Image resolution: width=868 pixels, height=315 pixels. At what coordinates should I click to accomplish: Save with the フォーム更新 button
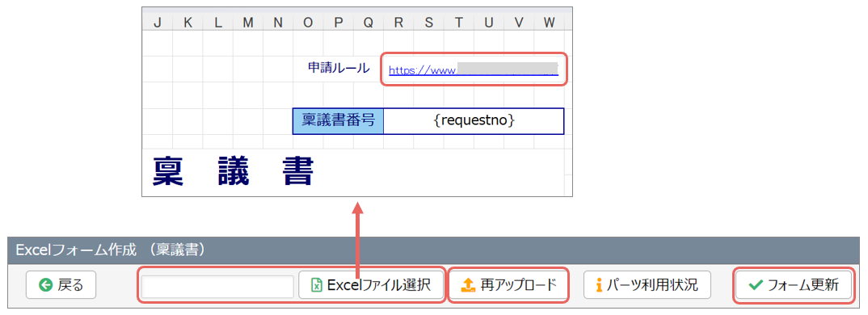tap(794, 285)
